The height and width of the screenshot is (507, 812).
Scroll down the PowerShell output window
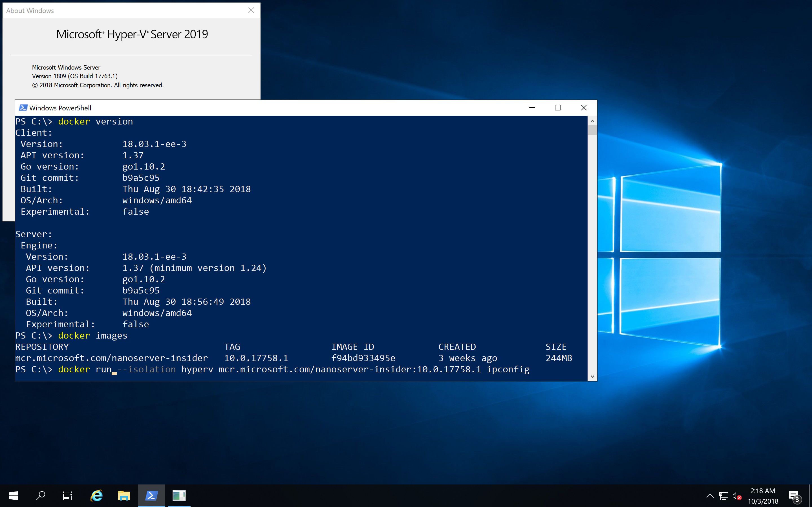[593, 377]
